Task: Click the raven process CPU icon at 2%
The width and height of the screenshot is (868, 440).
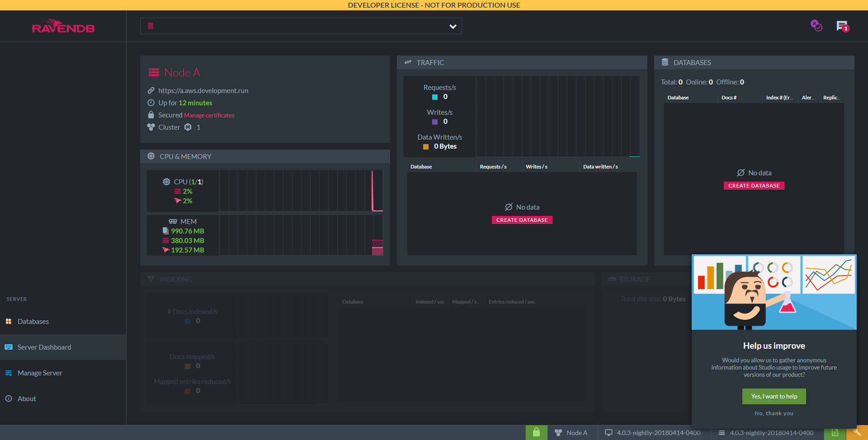Action: (178, 201)
